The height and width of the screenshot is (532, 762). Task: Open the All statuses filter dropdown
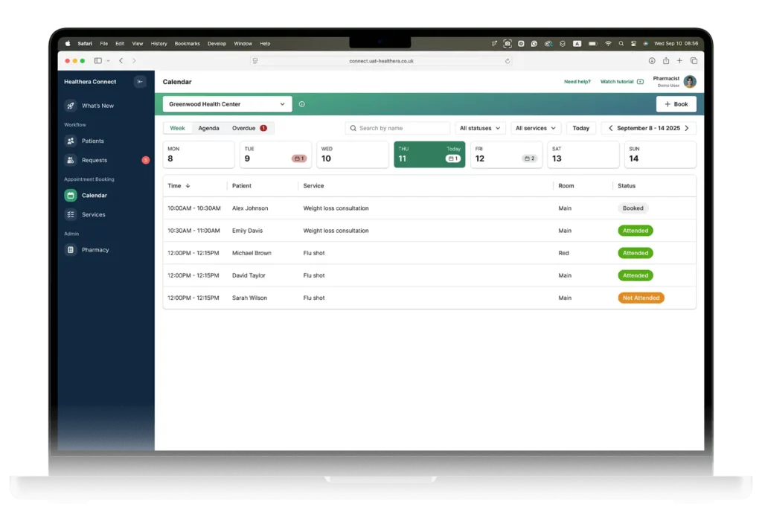tap(480, 128)
